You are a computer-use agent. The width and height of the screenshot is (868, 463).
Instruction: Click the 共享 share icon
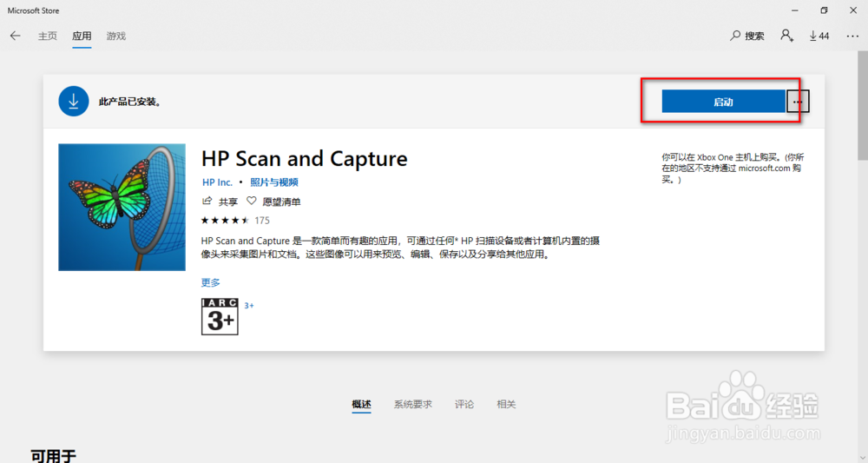tap(207, 201)
